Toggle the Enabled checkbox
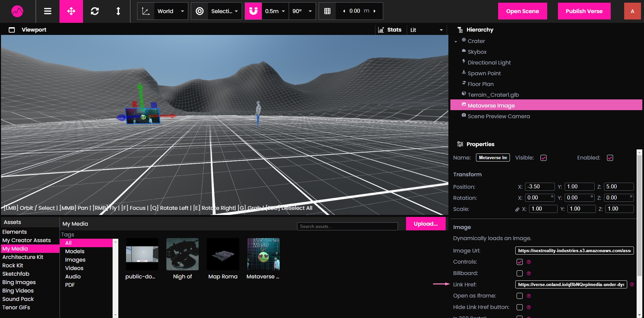Image resolution: width=644 pixels, height=318 pixels. (610, 158)
